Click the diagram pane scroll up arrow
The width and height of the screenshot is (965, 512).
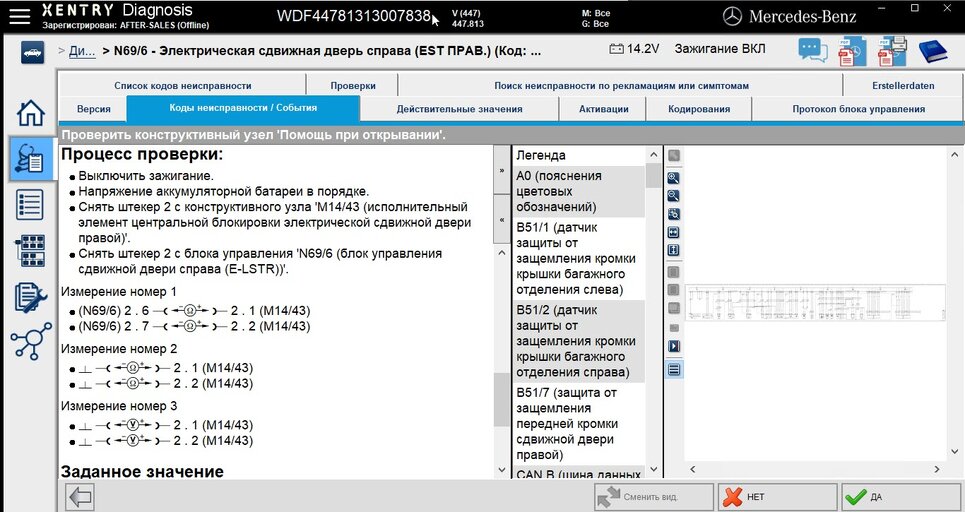coord(955,154)
